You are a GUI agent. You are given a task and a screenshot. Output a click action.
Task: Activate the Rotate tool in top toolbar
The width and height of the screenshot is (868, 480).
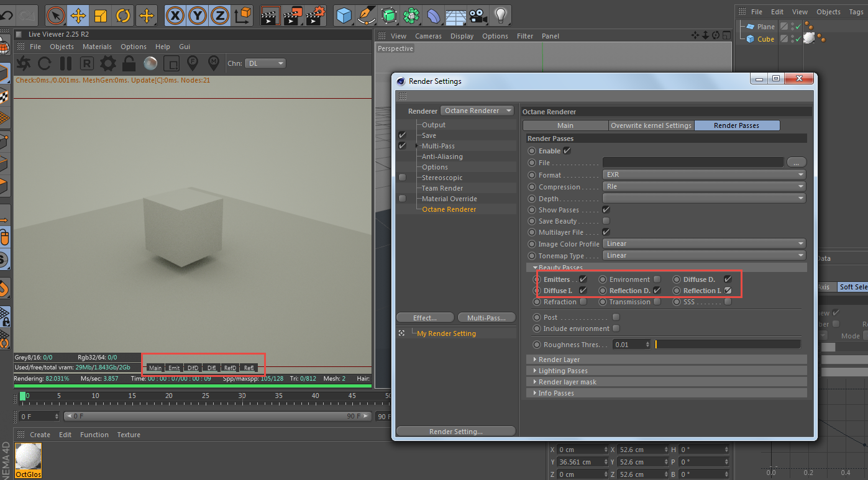pyautogui.click(x=124, y=15)
